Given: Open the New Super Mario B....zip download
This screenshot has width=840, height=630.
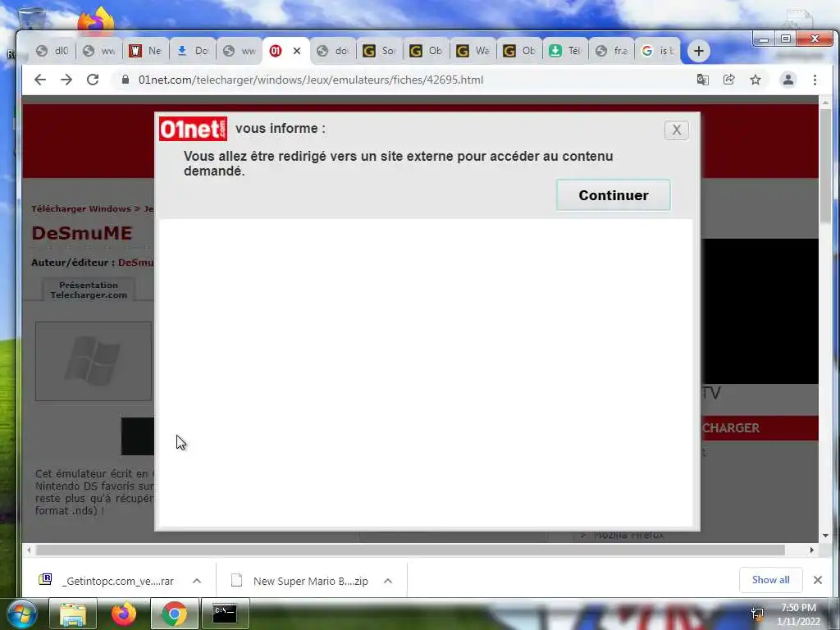Looking at the screenshot, I should (x=300, y=581).
